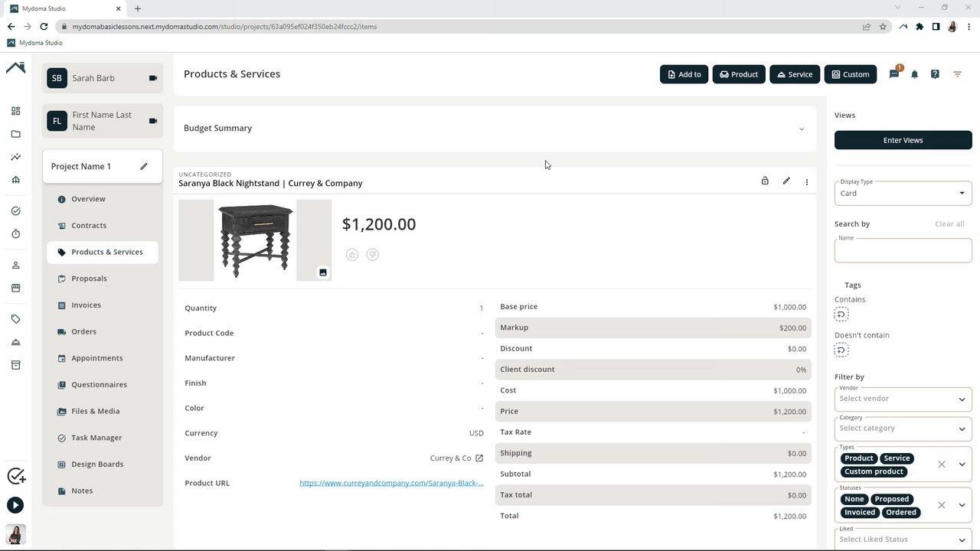Click the pencil edit icon on product card
This screenshot has width=980, height=551.
pos(786,181)
